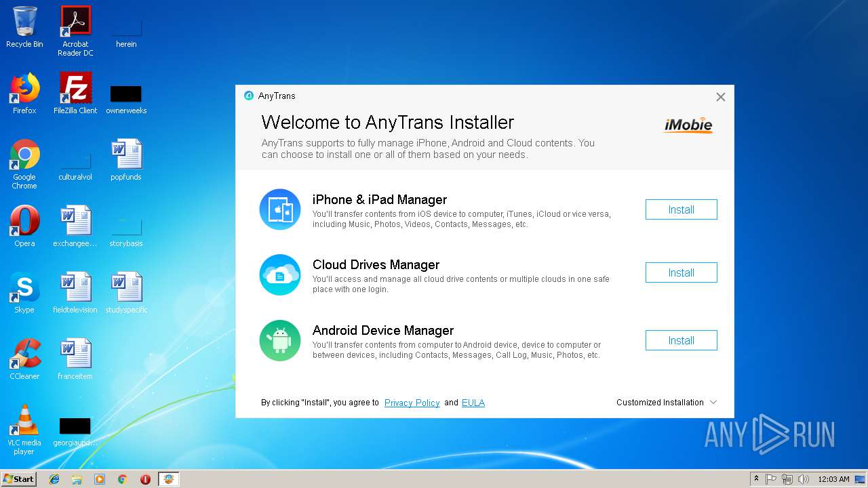Viewport: 868px width, 488px height.
Task: Select the popfunds Word document
Action: click(126, 160)
